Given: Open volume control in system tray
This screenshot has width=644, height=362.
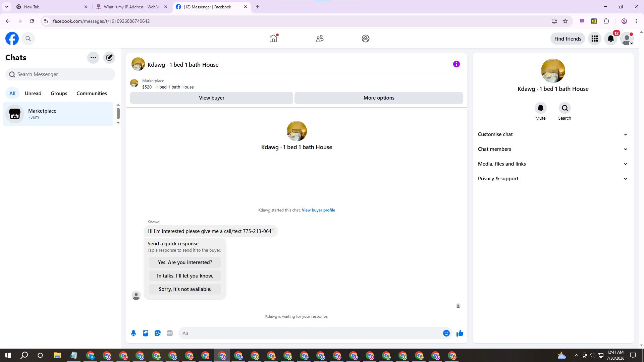Looking at the screenshot, I should click(x=592, y=355).
